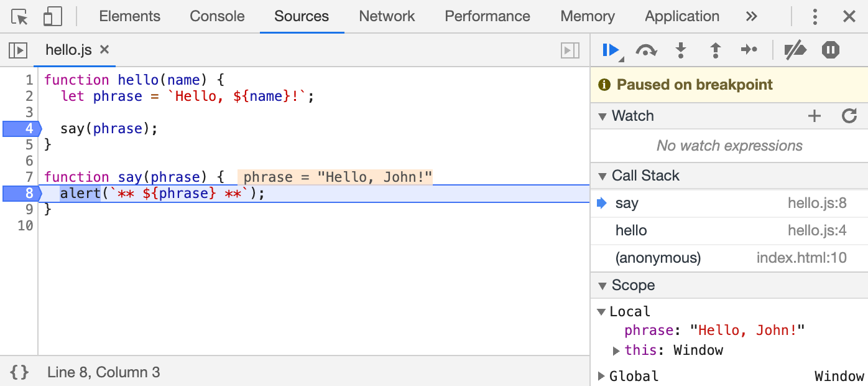Open the Network tab
The image size is (868, 386).
[x=387, y=17]
